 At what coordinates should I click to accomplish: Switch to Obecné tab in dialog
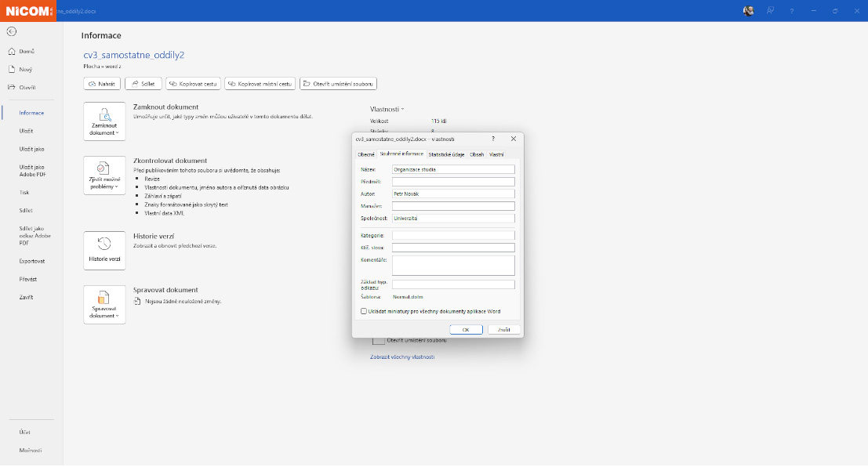point(366,155)
